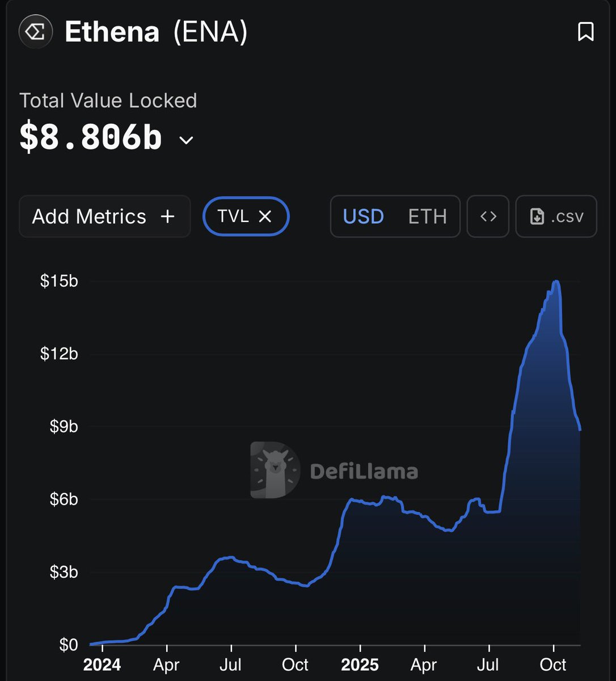Remove the TVL metric chip
This screenshot has width=616, height=681.
click(265, 216)
